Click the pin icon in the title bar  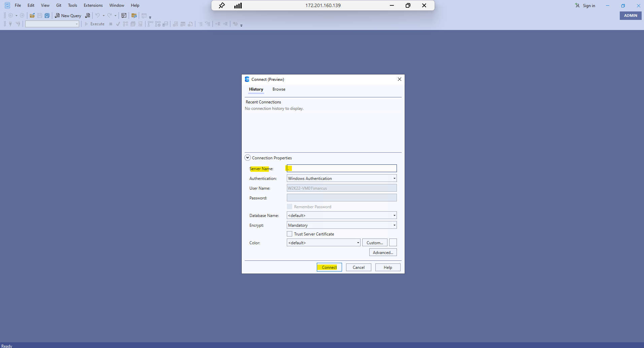[222, 5]
